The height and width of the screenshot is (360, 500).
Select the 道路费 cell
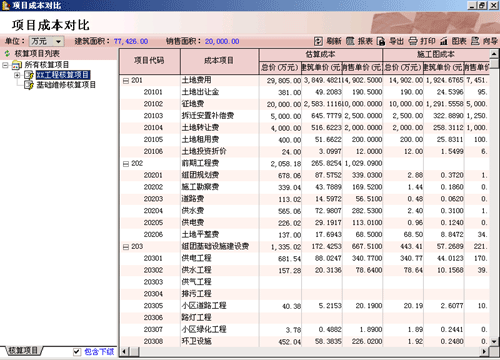click(x=220, y=199)
